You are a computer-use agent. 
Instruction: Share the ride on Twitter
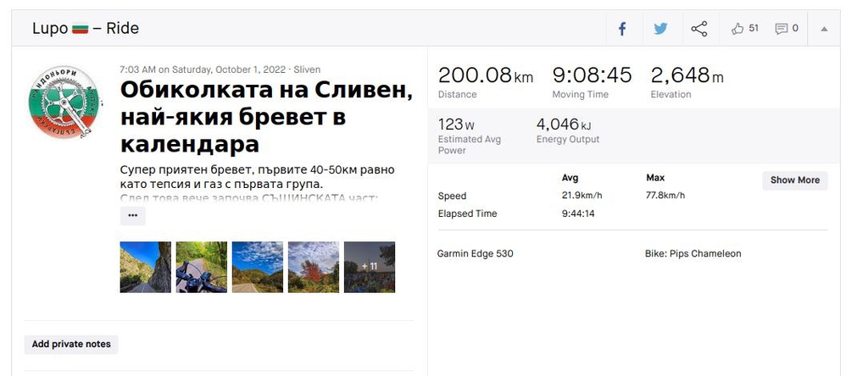click(x=660, y=29)
